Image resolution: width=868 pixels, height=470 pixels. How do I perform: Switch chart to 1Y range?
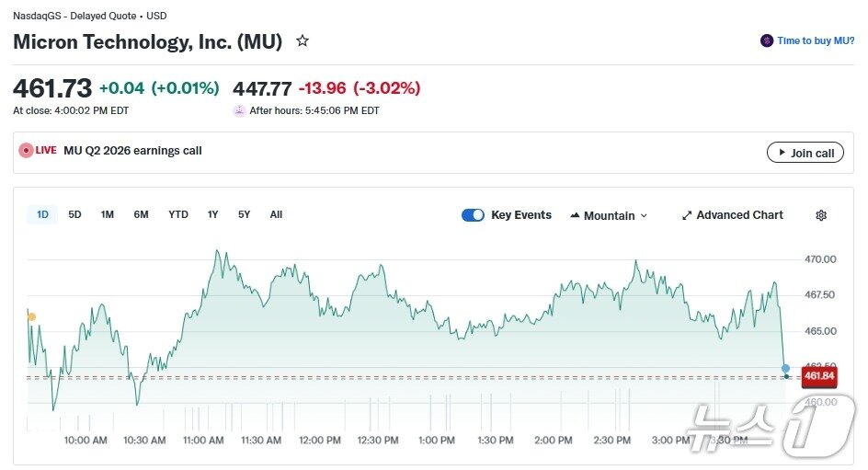(212, 214)
